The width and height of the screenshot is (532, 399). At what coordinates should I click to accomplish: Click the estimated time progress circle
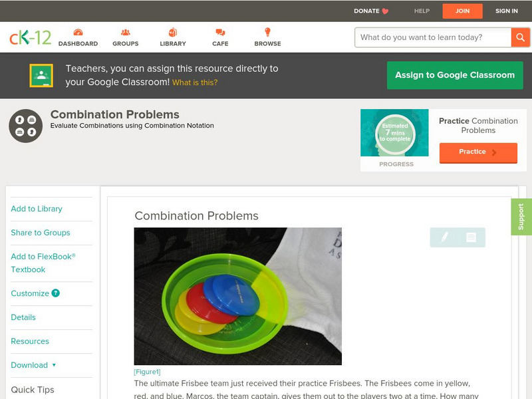point(395,133)
